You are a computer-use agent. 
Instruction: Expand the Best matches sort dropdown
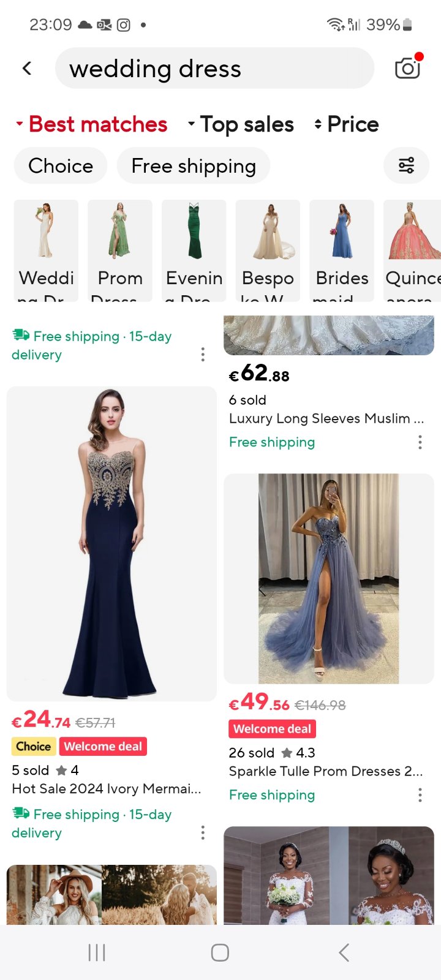click(92, 124)
